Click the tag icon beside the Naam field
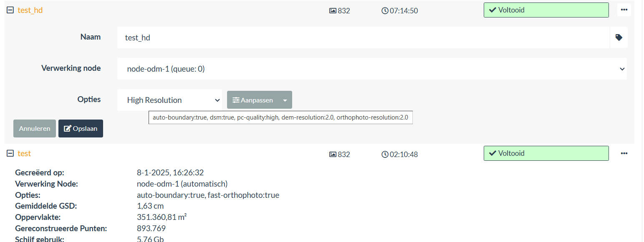The height and width of the screenshot is (242, 644). [619, 37]
